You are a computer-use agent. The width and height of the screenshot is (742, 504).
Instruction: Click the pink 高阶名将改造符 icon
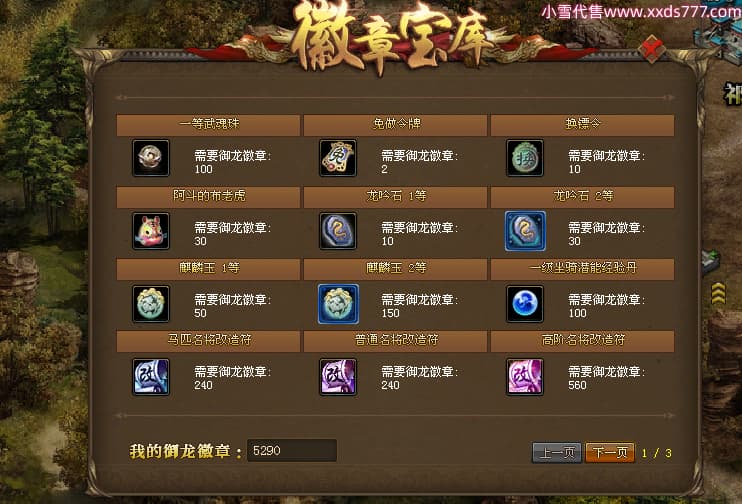525,377
